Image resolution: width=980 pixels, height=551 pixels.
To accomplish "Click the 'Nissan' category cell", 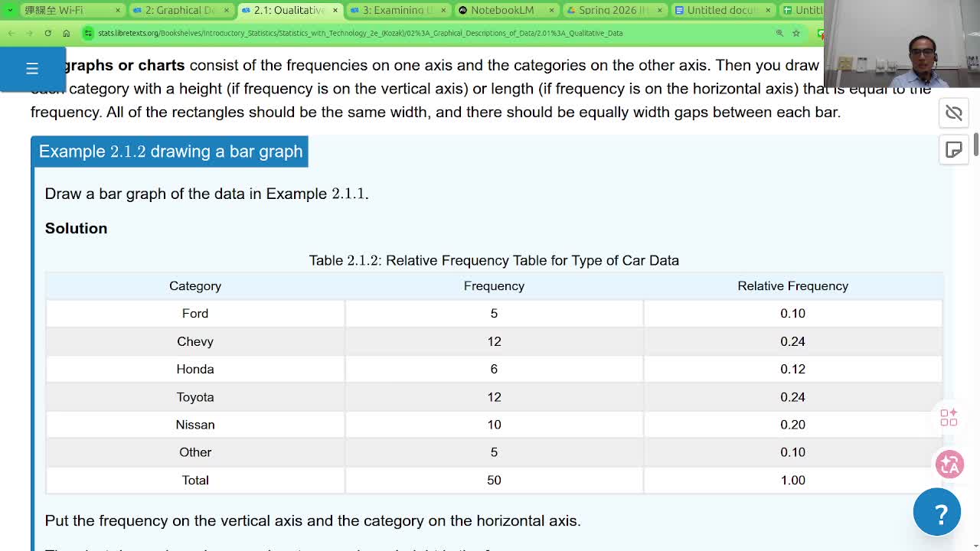I will click(195, 425).
